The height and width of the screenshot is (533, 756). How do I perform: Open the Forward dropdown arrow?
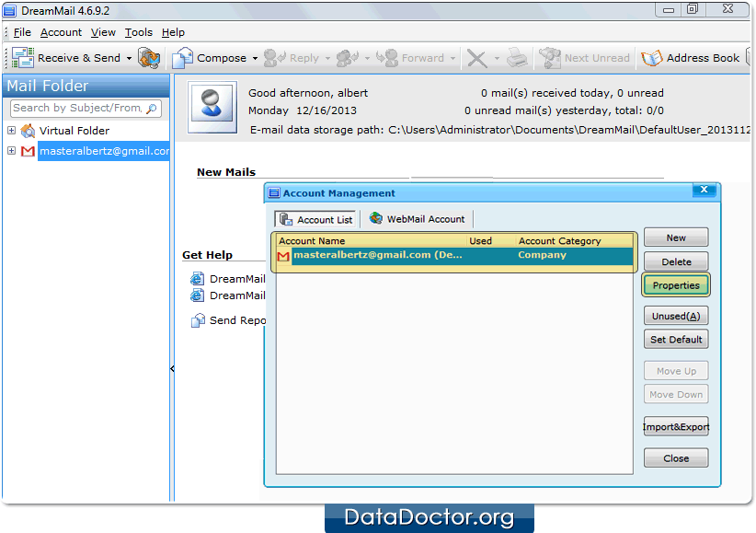click(x=452, y=58)
